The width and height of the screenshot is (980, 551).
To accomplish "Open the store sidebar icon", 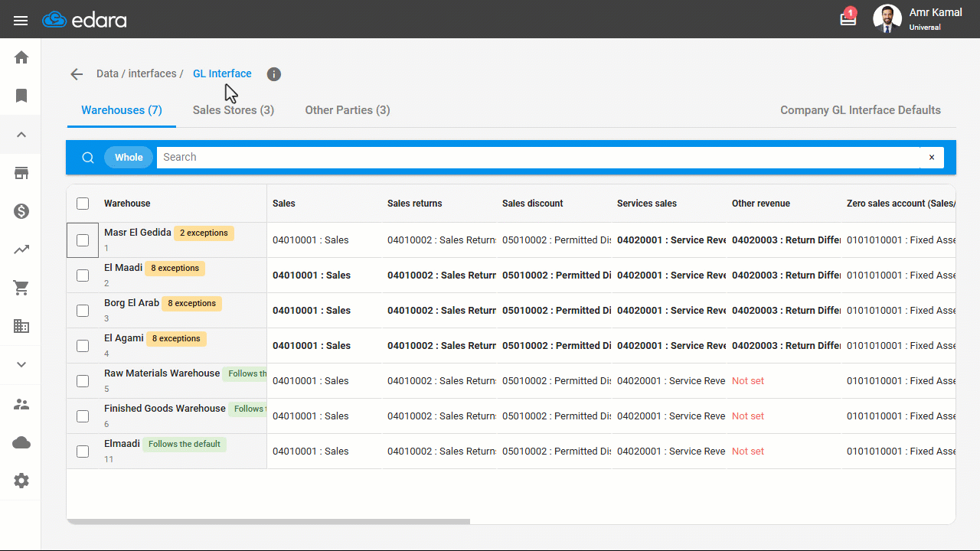I will pos(21,173).
